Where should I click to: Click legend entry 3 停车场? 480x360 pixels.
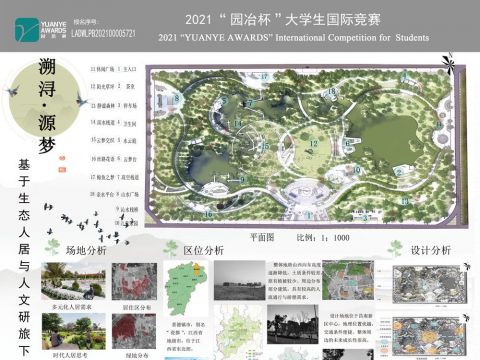pos(127,106)
